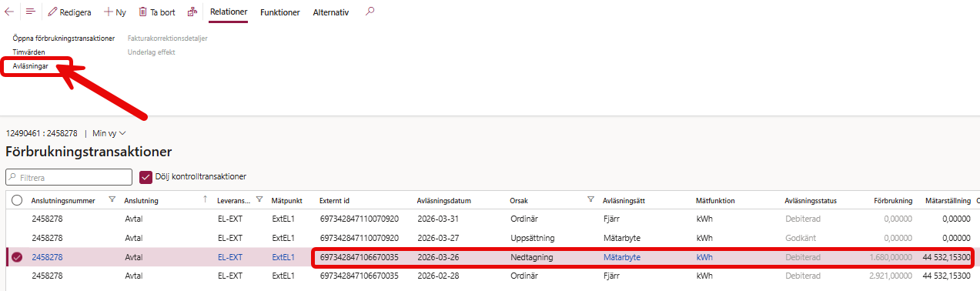The width and height of the screenshot is (980, 291).
Task: Click the Ny plus button
Action: pyautogui.click(x=115, y=12)
